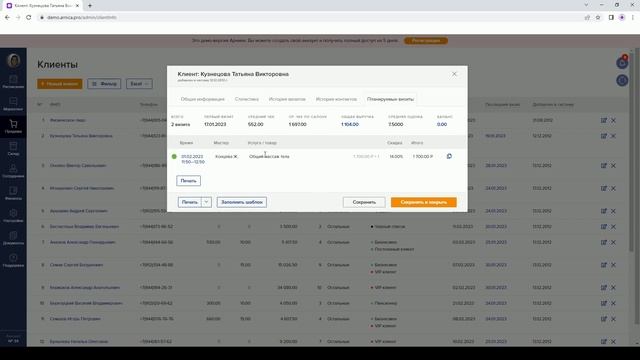Click visit date 01.02.2023 link
The image size is (640, 360).
coord(192,156)
